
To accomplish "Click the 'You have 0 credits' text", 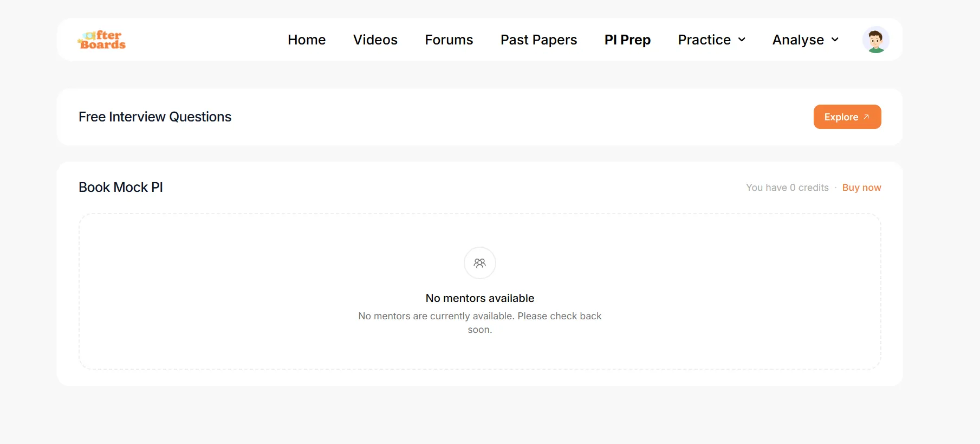I will (x=787, y=188).
